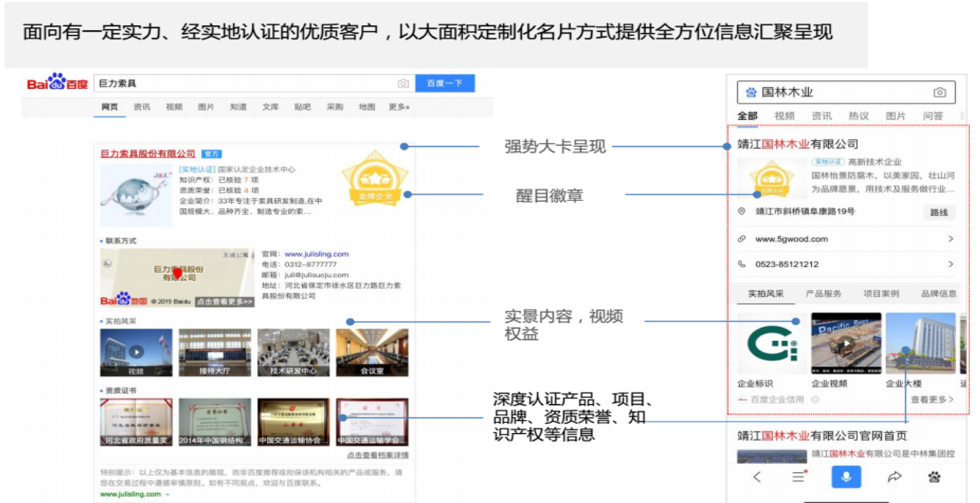This screenshot has height=503, width=980.
Task: Click the Baidu logo on the desktop page
Action: (57, 83)
